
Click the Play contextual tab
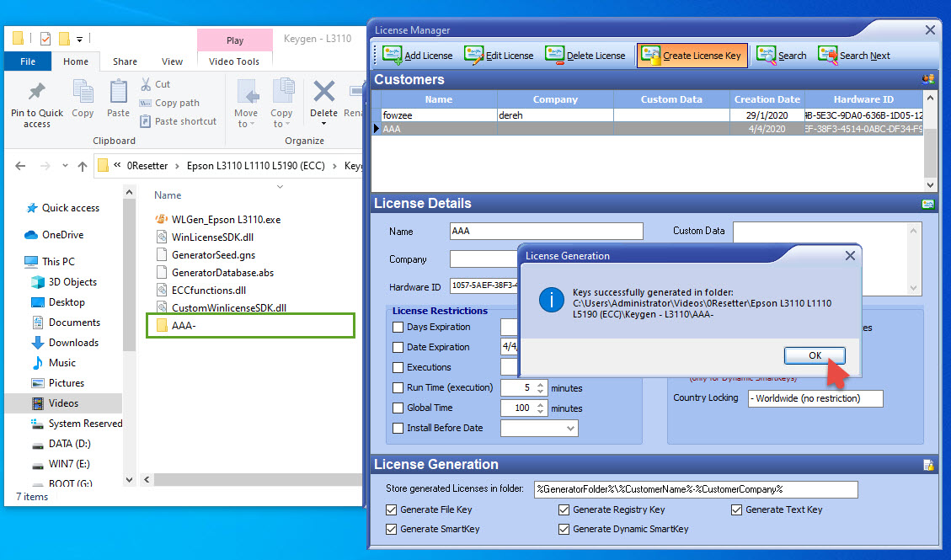coord(235,40)
